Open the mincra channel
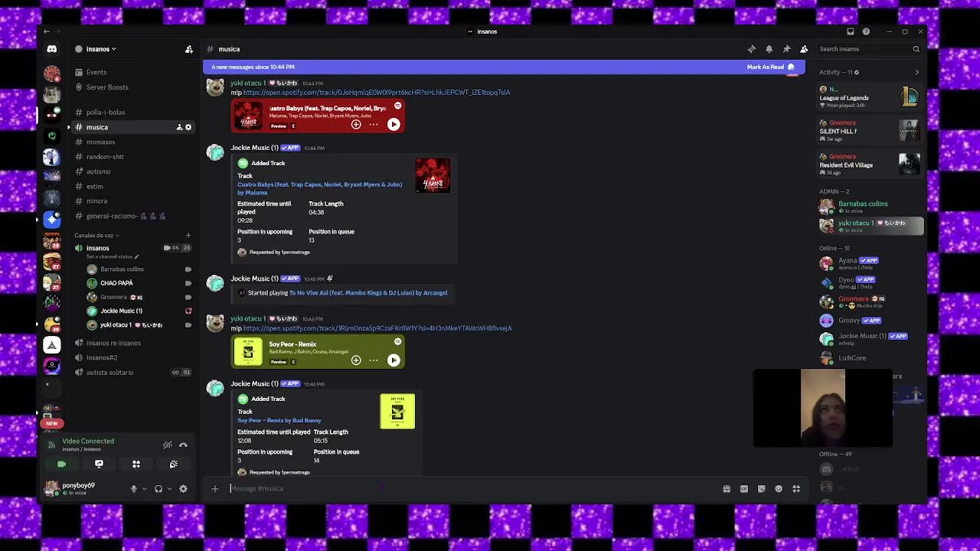The width and height of the screenshot is (980, 551). coord(96,201)
